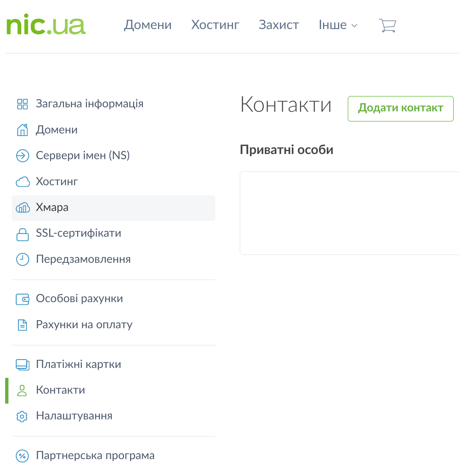
Task: Click the clock icon for Передзамовлення
Action: [x=22, y=260]
